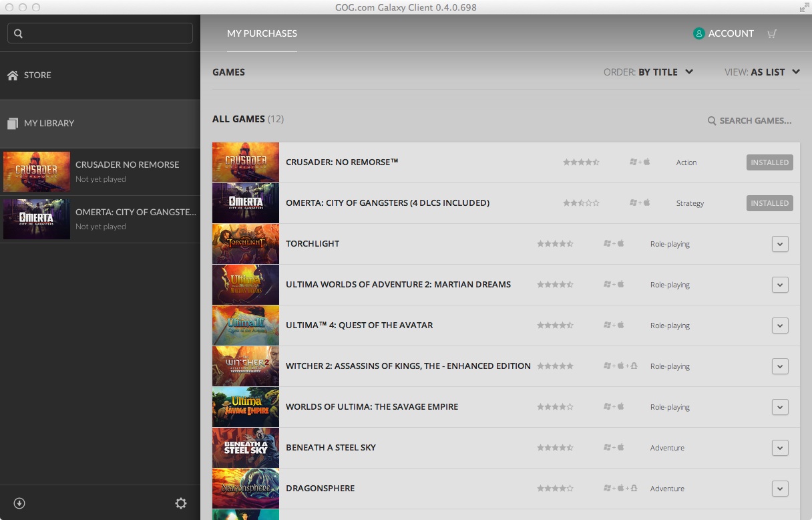
Task: Click the Account avatar icon
Action: coord(699,33)
